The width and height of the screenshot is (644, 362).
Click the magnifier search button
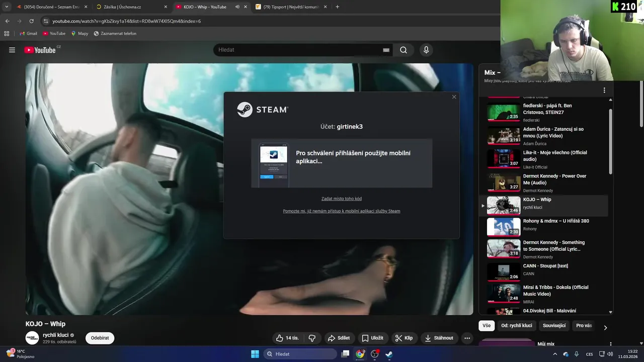[404, 50]
